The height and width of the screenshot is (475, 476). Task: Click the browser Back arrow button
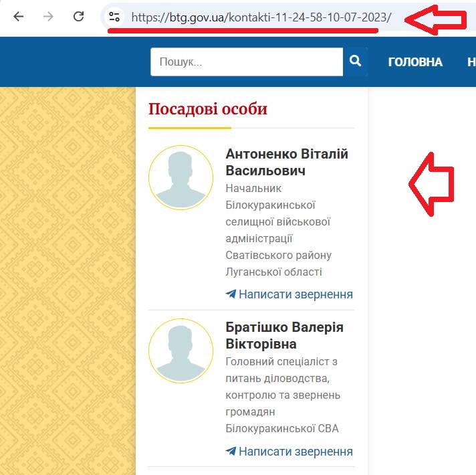point(18,17)
